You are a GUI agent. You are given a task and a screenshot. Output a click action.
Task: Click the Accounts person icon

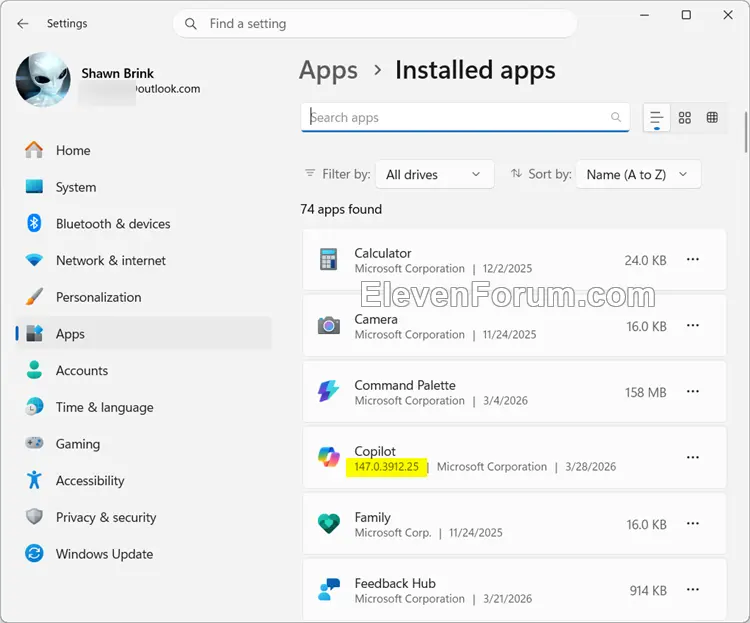coord(34,370)
